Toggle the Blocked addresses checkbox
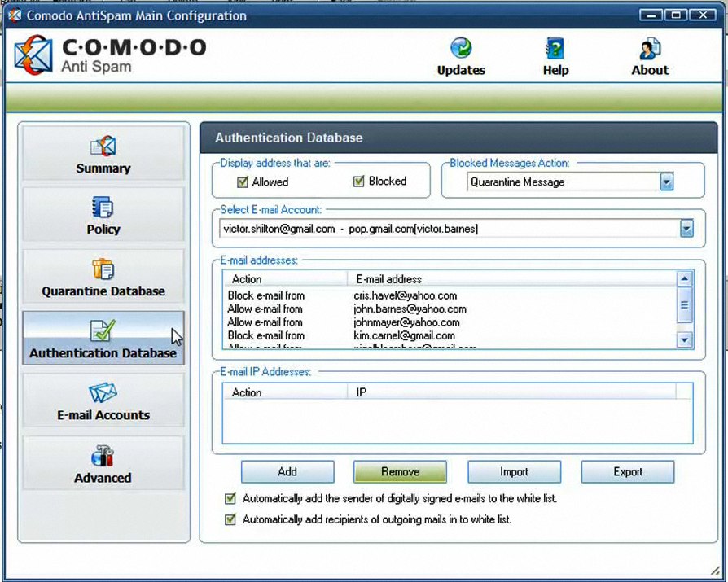728x582 pixels. click(358, 181)
